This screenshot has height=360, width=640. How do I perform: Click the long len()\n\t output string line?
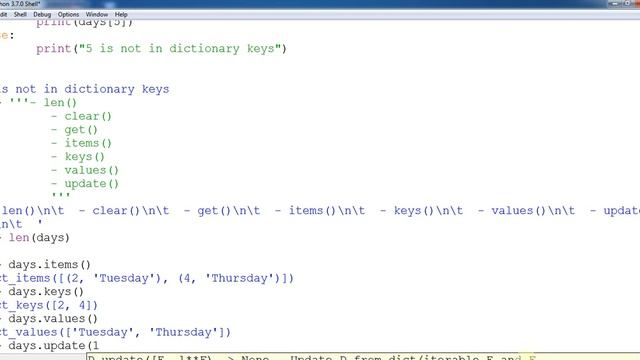pos(320,211)
